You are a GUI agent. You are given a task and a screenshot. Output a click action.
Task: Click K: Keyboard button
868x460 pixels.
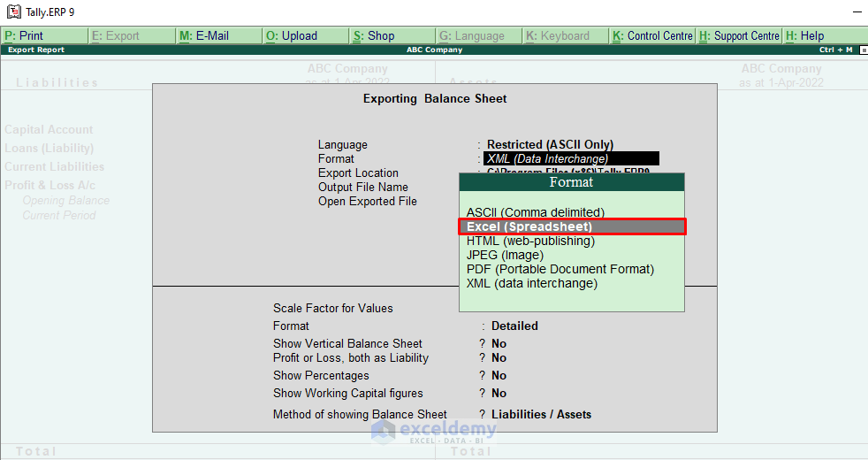pyautogui.click(x=566, y=36)
